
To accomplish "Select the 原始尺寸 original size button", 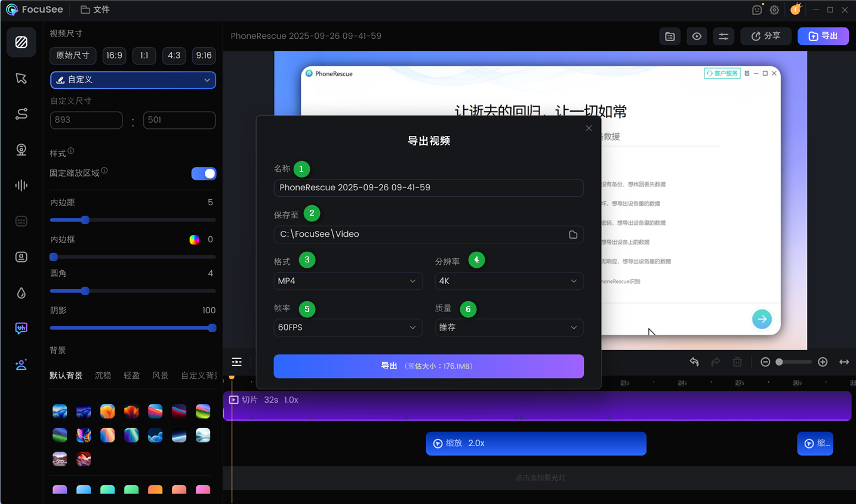I will pos(73,55).
